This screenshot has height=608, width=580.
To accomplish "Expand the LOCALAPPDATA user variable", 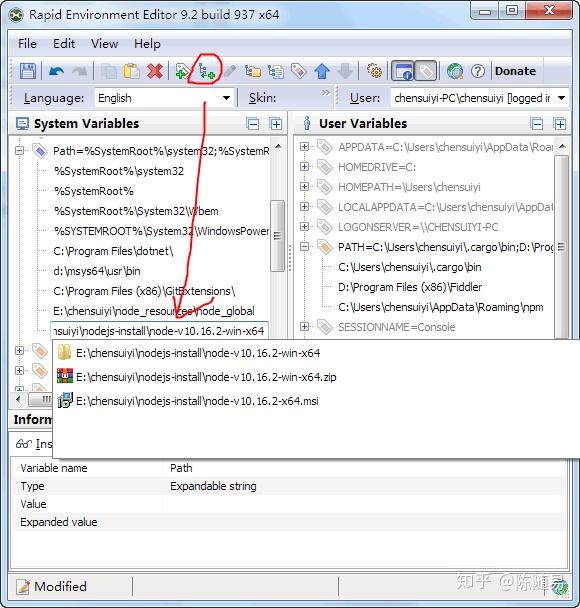I will click(304, 207).
